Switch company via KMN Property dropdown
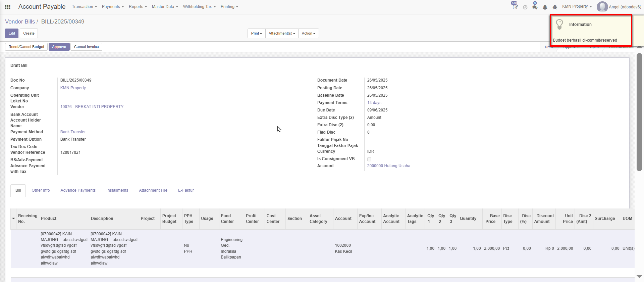Image resolution: width=644 pixels, height=282 pixels. coord(577,6)
